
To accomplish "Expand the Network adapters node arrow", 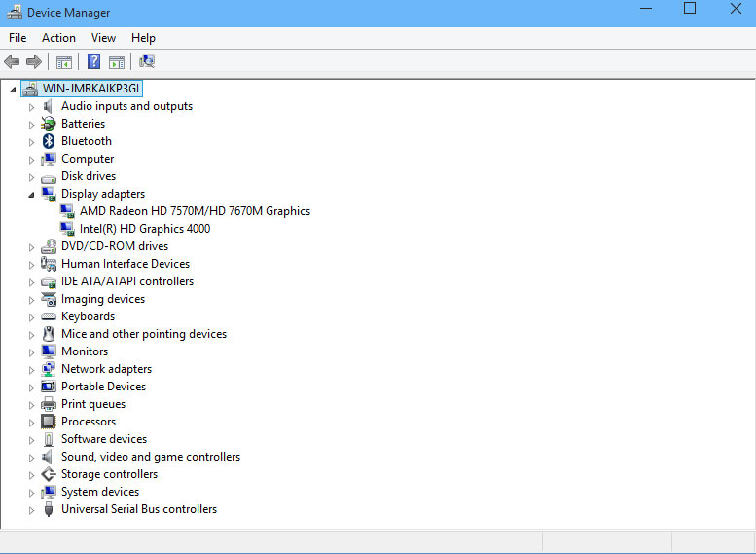I will click(31, 370).
